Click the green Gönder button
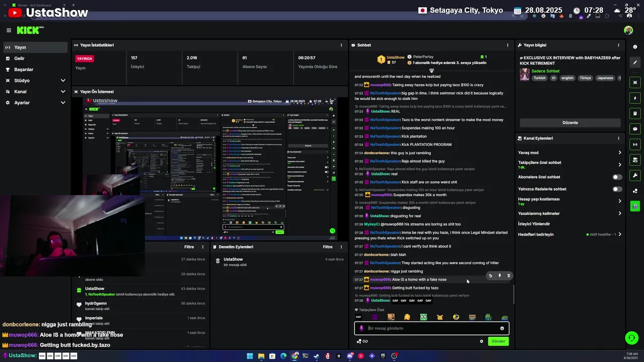 [498, 341]
